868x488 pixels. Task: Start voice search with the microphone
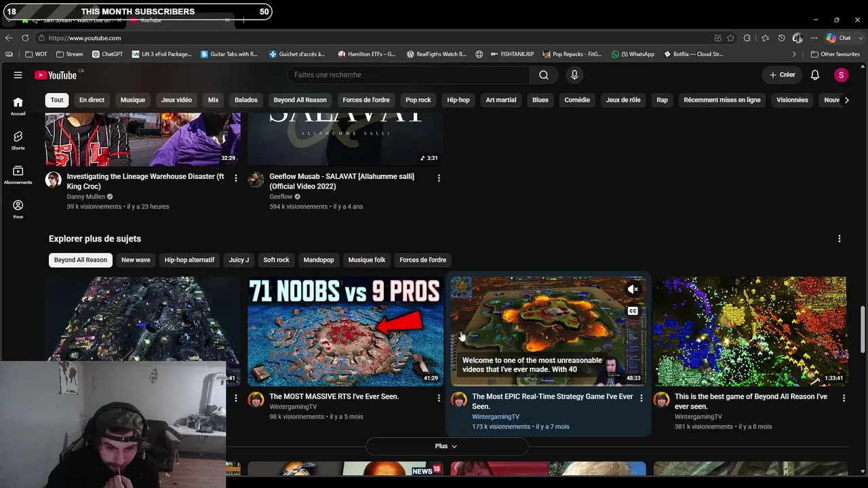click(574, 75)
